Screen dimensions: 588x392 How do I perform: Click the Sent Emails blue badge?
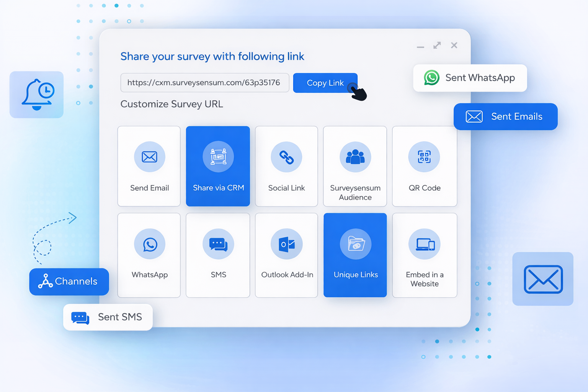click(505, 116)
